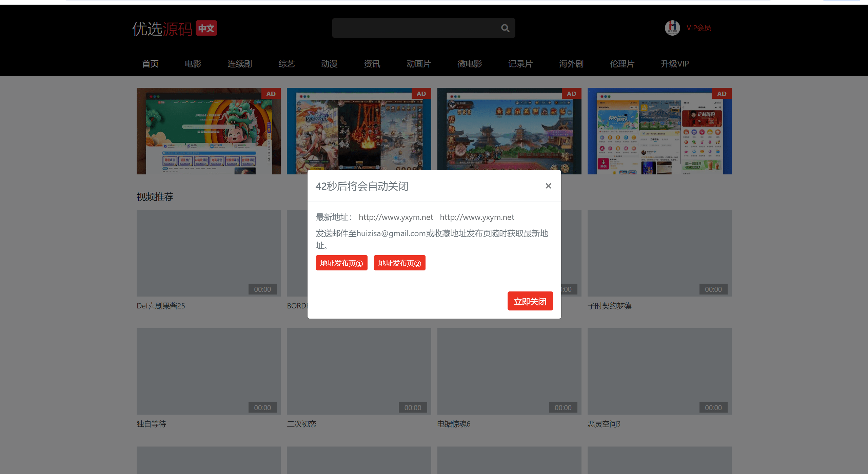This screenshot has width=868, height=474.
Task: Open the 升级VIP menu item
Action: click(x=675, y=63)
